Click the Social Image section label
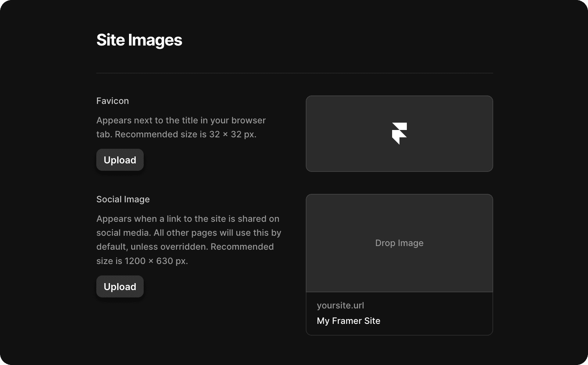The height and width of the screenshot is (365, 588). 123,199
